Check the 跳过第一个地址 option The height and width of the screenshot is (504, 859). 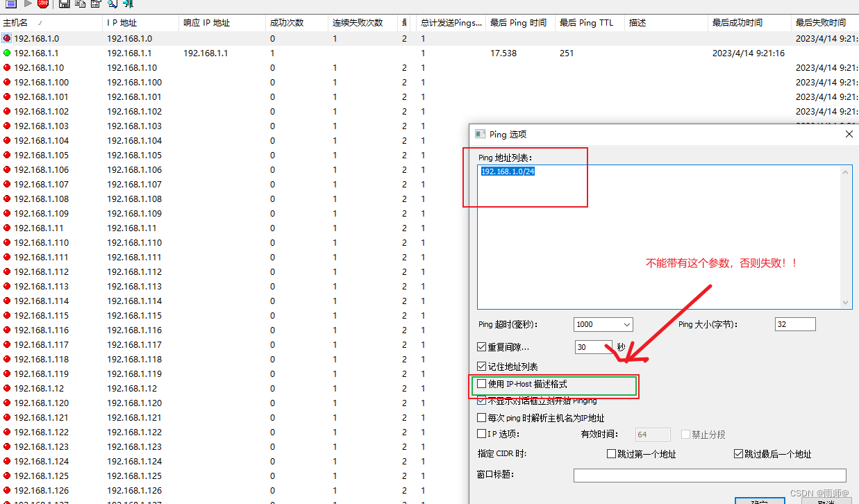(x=611, y=453)
